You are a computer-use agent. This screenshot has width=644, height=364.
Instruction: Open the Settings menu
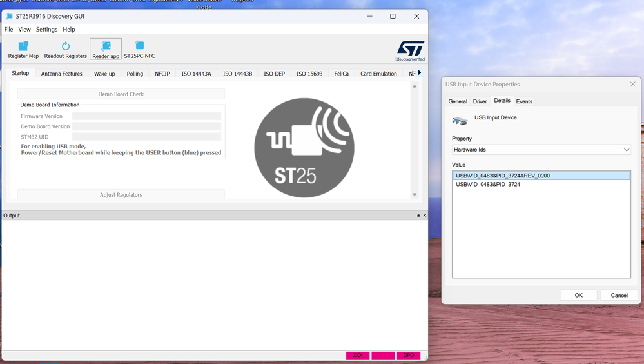pos(46,29)
